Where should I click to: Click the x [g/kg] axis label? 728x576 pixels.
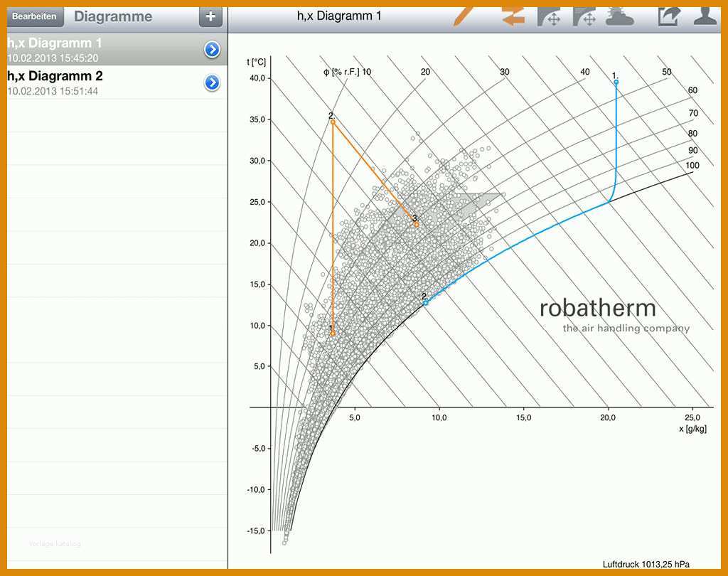point(692,428)
